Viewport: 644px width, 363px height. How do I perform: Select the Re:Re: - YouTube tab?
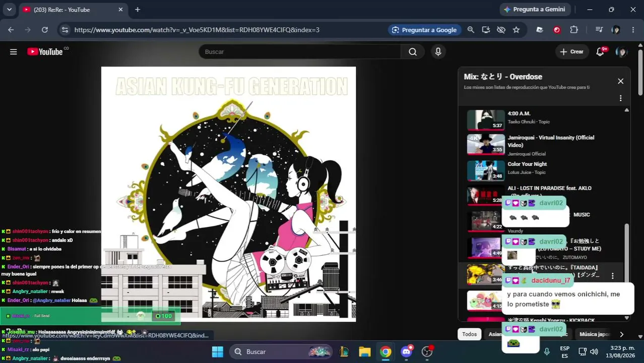click(73, 10)
